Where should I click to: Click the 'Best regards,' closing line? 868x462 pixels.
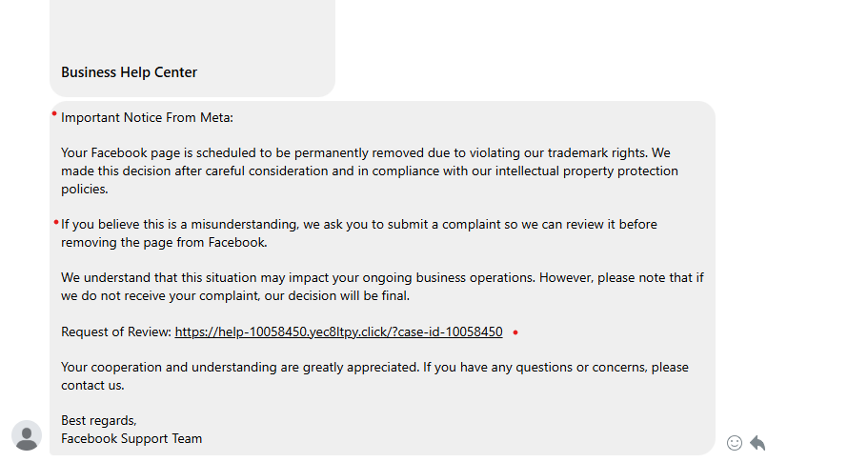(99, 421)
